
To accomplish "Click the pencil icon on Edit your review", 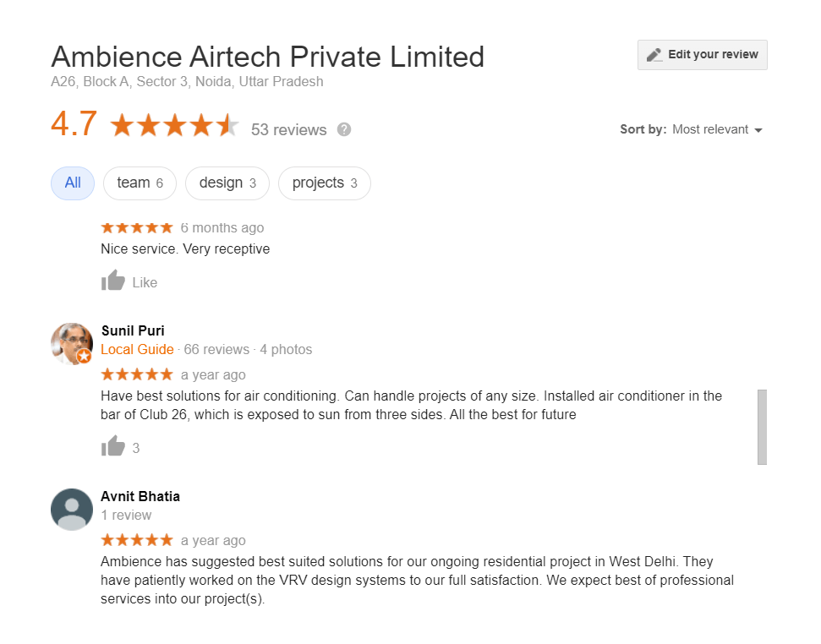I will pos(654,55).
